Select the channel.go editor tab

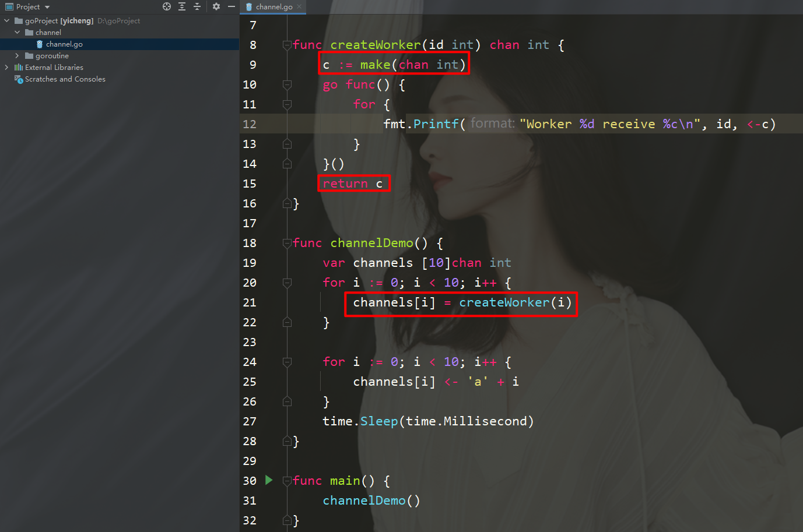point(274,7)
